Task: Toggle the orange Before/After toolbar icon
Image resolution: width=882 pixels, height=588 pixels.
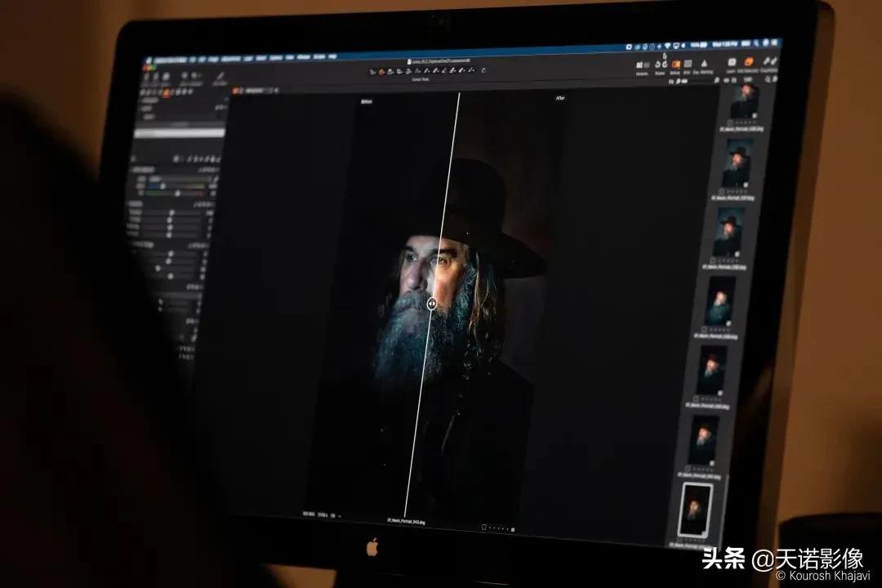Action: point(675,64)
